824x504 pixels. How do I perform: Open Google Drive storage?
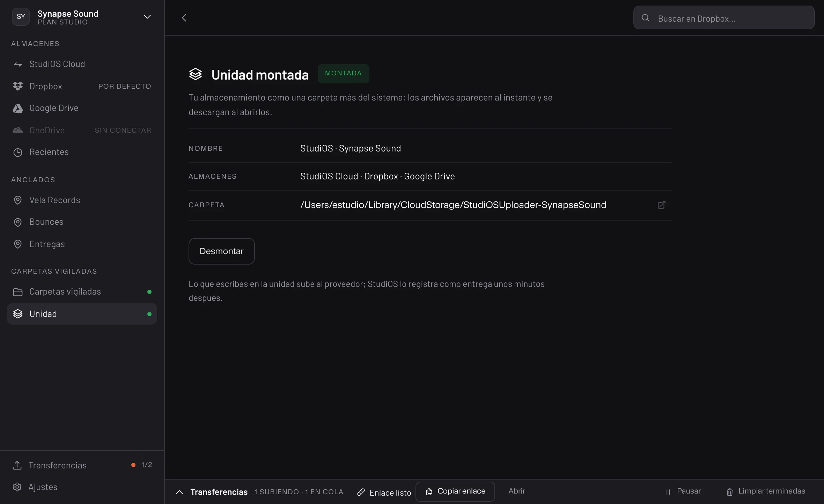click(82, 108)
